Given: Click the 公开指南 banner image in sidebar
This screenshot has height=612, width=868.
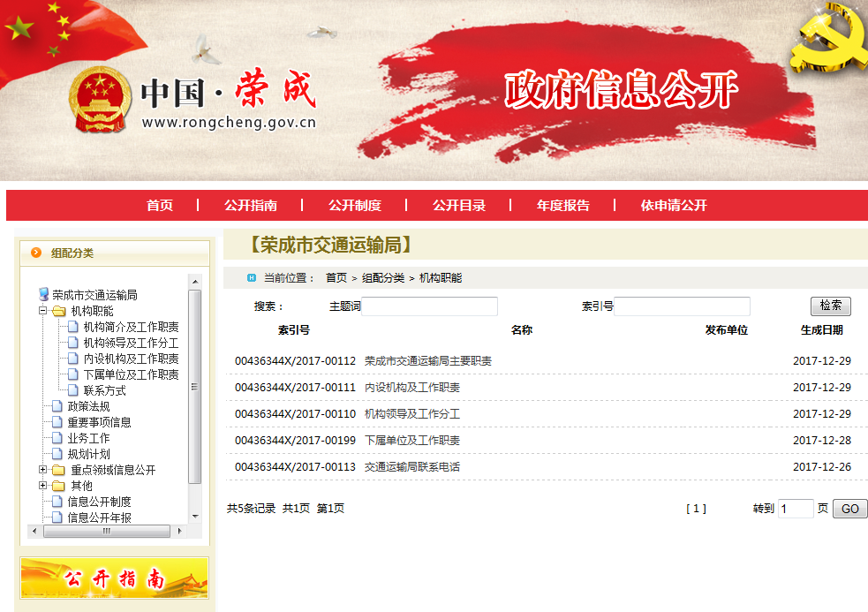Looking at the screenshot, I should click(x=115, y=578).
